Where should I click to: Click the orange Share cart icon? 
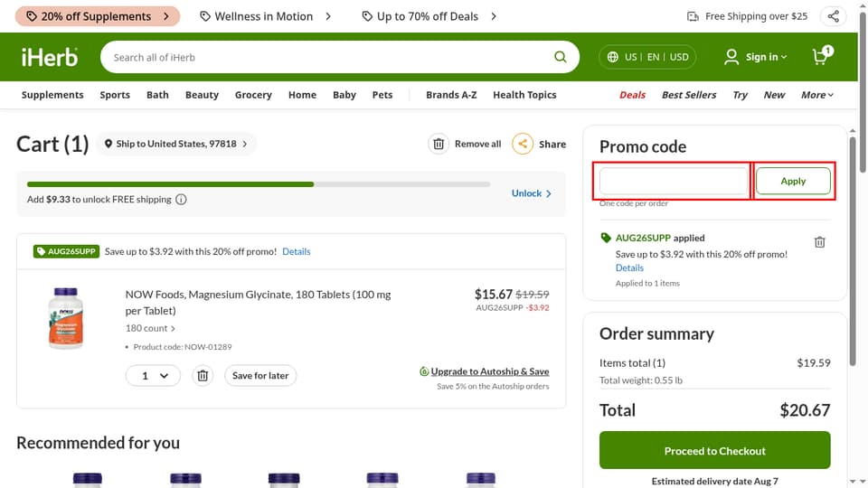point(522,144)
